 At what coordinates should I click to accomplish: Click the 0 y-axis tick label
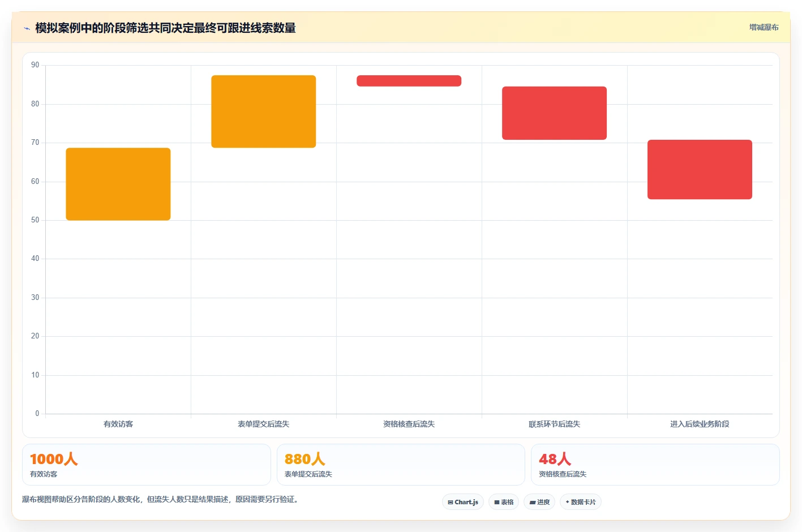[x=37, y=414]
